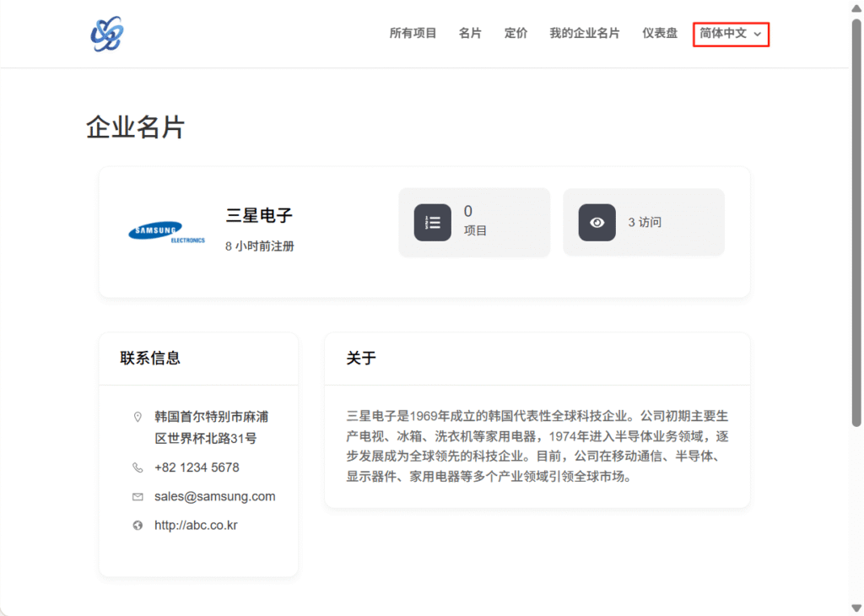Click the globe icon beside the website
This screenshot has width=864, height=616.
click(138, 526)
